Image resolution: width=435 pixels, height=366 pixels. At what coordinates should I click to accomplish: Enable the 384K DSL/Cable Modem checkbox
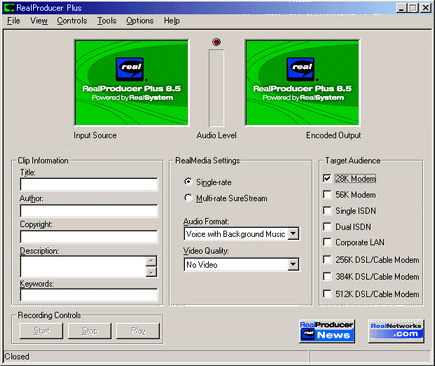point(327,277)
